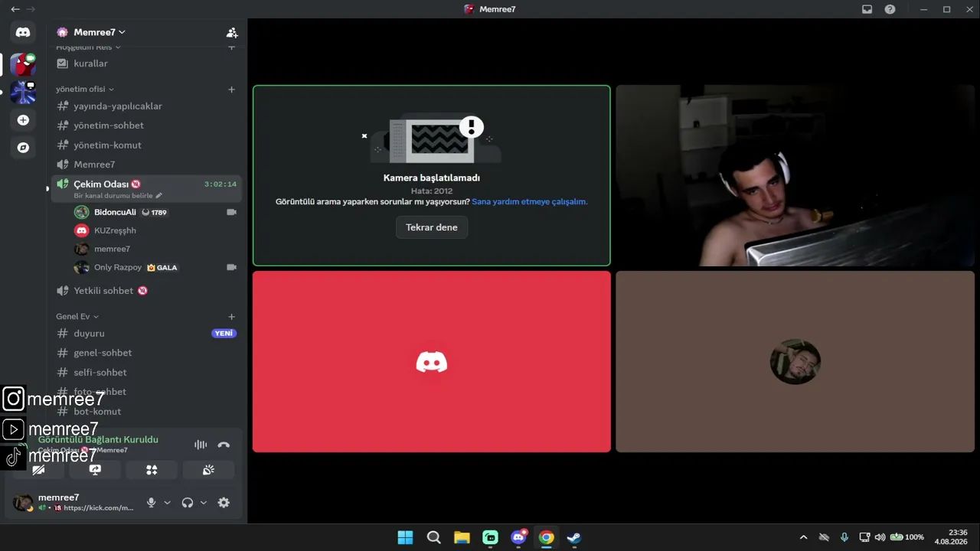Image resolution: width=980 pixels, height=551 pixels.
Task: Edit the Çekim Odası channel status
Action: click(x=118, y=196)
